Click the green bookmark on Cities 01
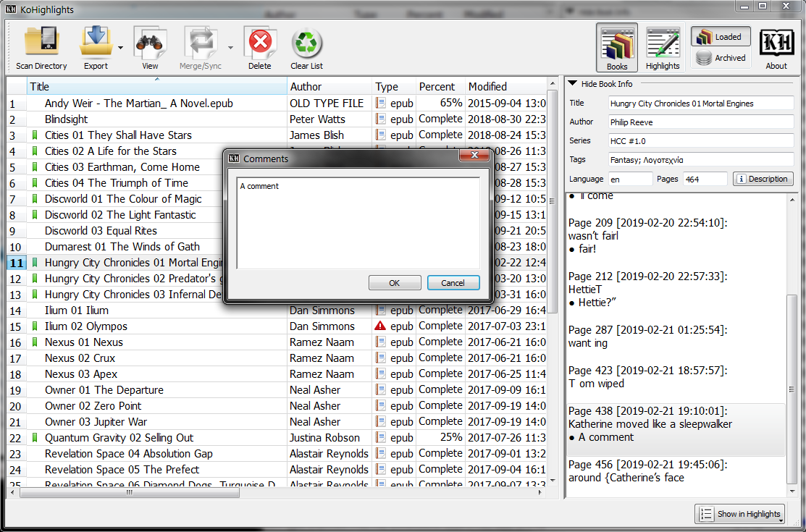Screen dimensions: 806x532 [x=35, y=135]
